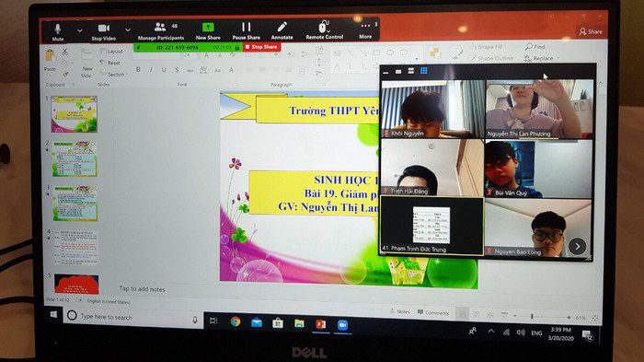Screen dimensions: 644x362
Task: Select slide 1 thumbnail
Action: coord(74,114)
